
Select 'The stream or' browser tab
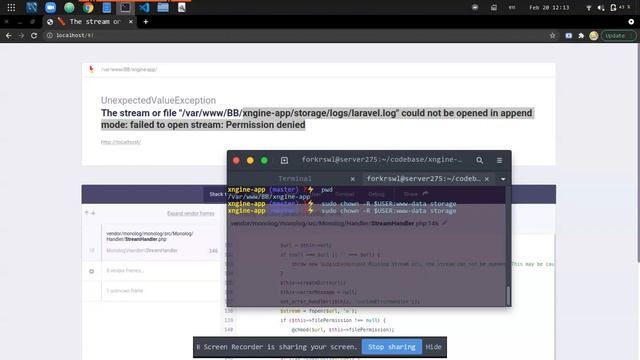coord(90,22)
